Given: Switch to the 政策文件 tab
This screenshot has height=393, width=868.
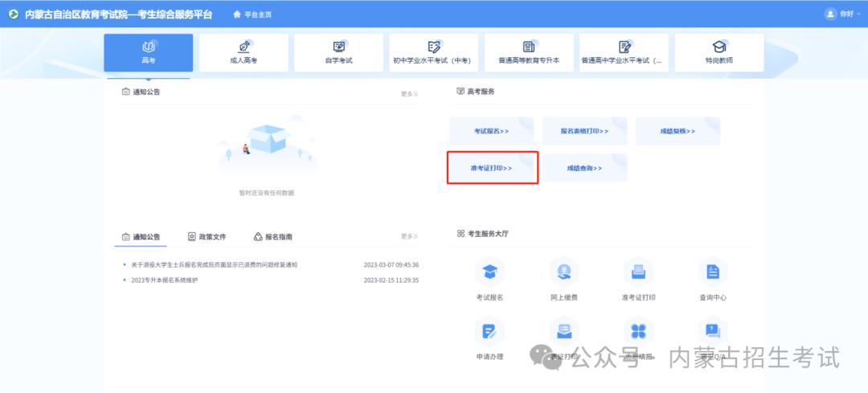Looking at the screenshot, I should click(x=207, y=236).
